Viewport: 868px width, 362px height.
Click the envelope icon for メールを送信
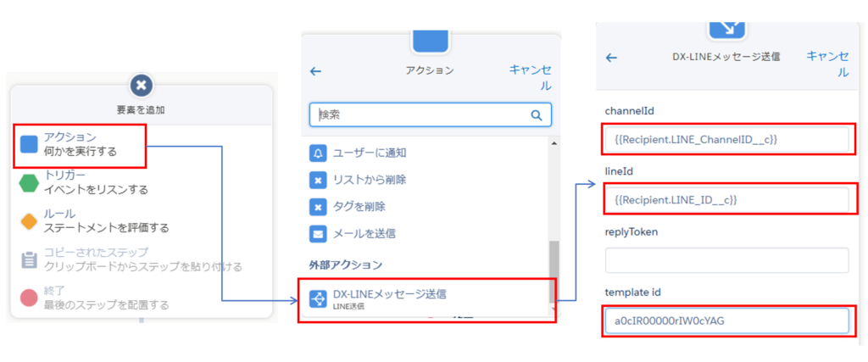point(318,232)
